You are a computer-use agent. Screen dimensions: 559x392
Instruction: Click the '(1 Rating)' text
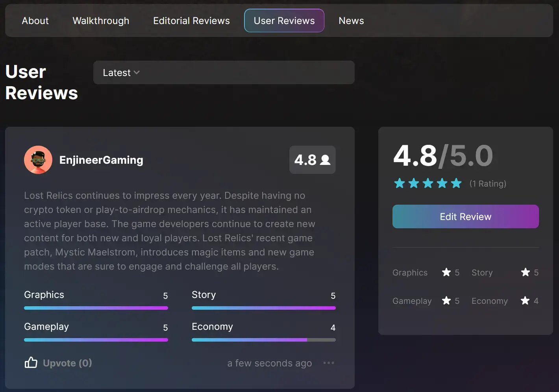pos(488,183)
